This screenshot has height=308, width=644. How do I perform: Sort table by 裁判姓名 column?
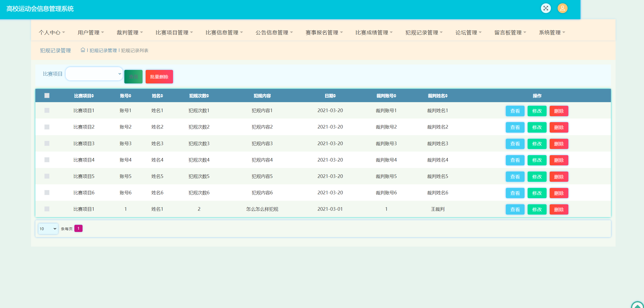coord(437,96)
